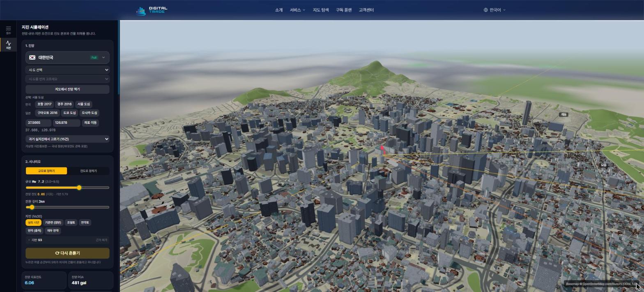Click the 묘동 map label
Image resolution: width=644 pixels, height=292 pixels.
point(603,165)
